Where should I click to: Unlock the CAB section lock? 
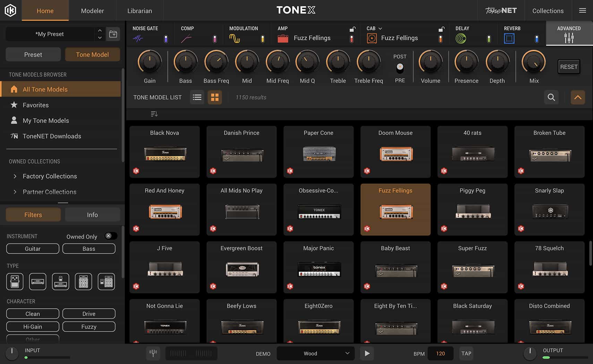(441, 28)
